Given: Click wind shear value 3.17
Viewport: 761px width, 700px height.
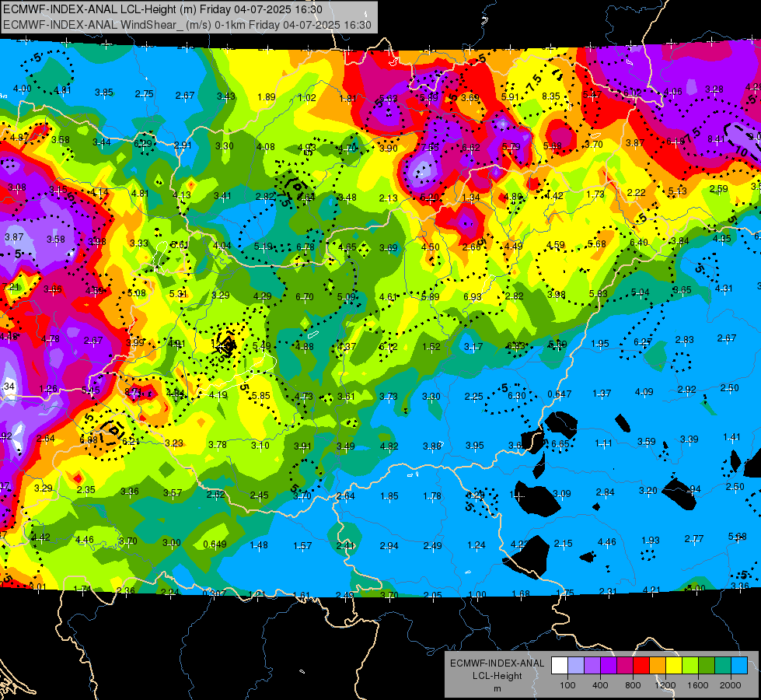Looking at the screenshot, I should tap(473, 346).
